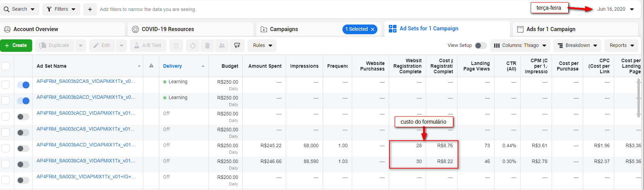The height and width of the screenshot is (190, 644).
Task: Open ad set AP4FRM_SA003bCAS_VIDAPMIX1Tx link
Action: (x=86, y=161)
